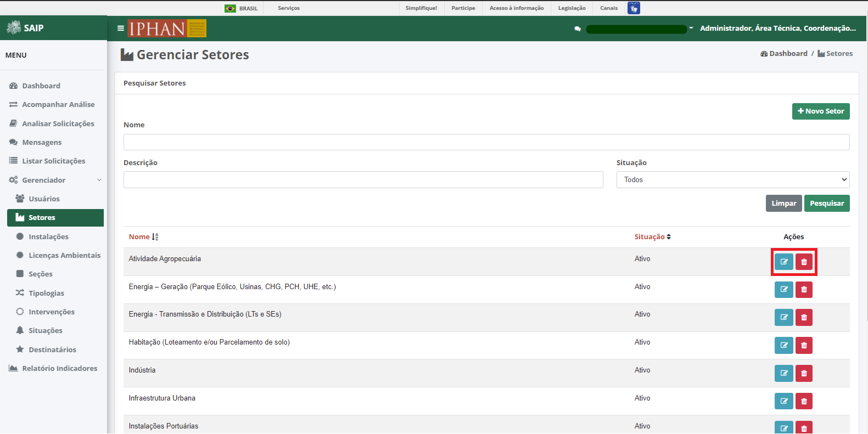Edit the Indústria sector

coord(783,373)
